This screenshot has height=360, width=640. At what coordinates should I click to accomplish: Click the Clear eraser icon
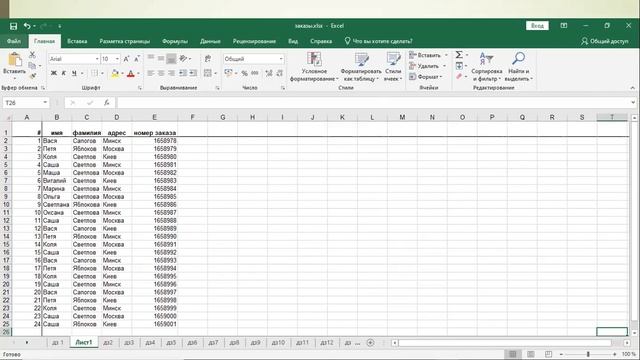459,76
